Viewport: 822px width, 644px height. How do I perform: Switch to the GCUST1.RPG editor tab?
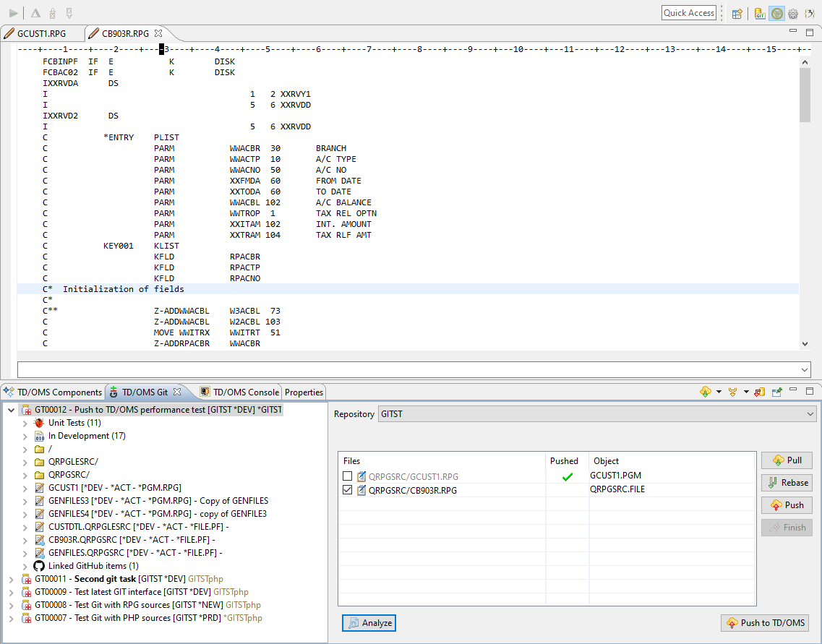click(x=40, y=33)
